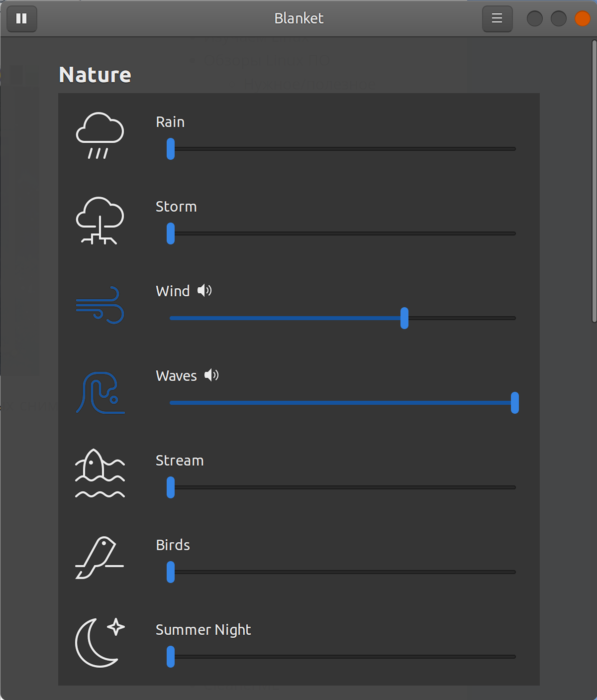The image size is (597, 700).
Task: Click the speaker icon next to Wind
Action: (204, 290)
